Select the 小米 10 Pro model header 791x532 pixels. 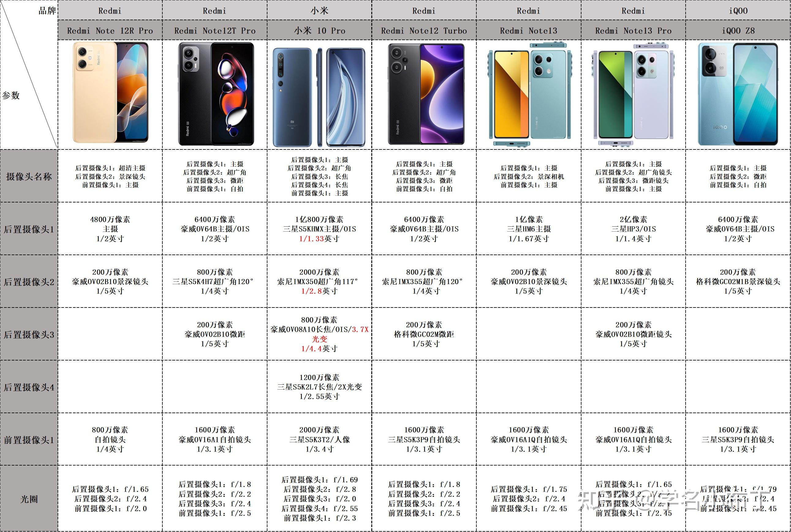319,30
